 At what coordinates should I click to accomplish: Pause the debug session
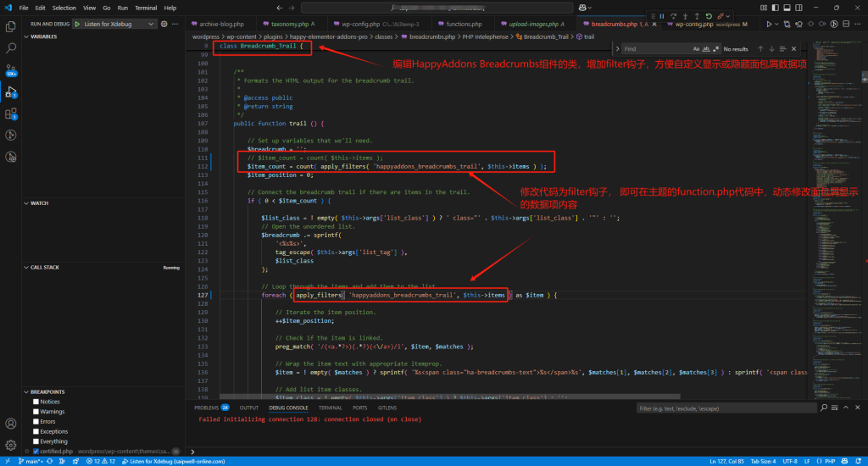[661, 17]
